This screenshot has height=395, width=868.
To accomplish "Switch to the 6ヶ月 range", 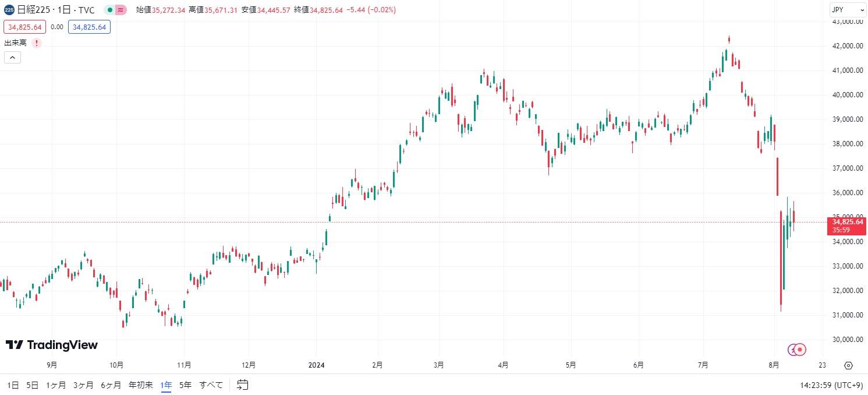I will pyautogui.click(x=111, y=385).
